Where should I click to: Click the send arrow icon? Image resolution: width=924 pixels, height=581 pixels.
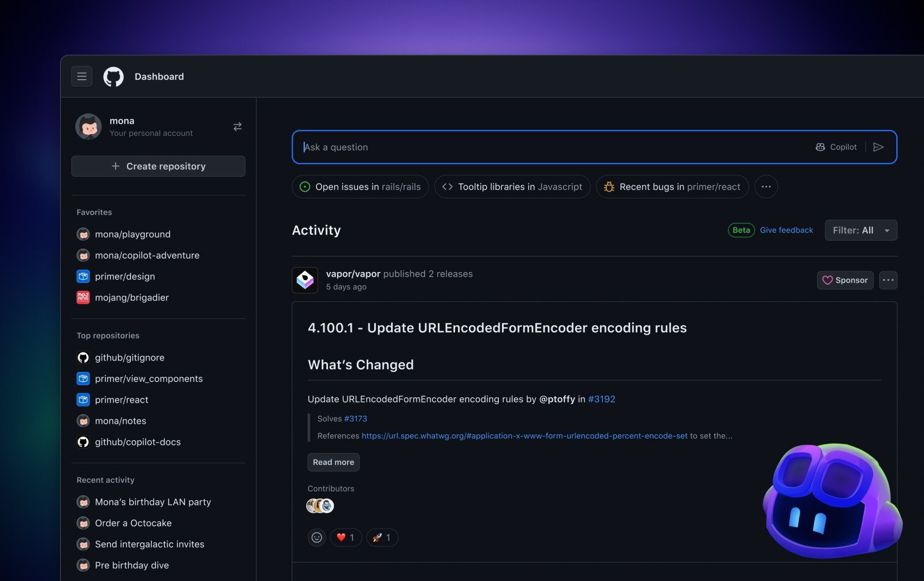click(x=878, y=147)
